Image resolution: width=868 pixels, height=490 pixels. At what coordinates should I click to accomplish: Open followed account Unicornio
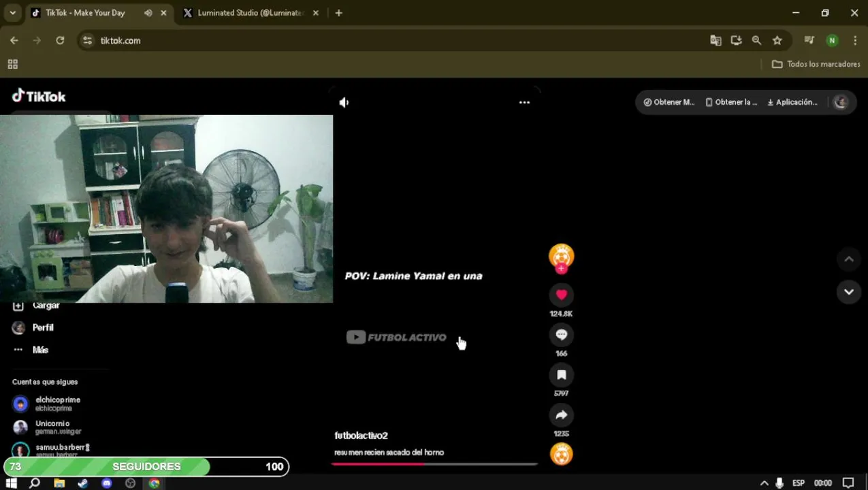(x=48, y=427)
